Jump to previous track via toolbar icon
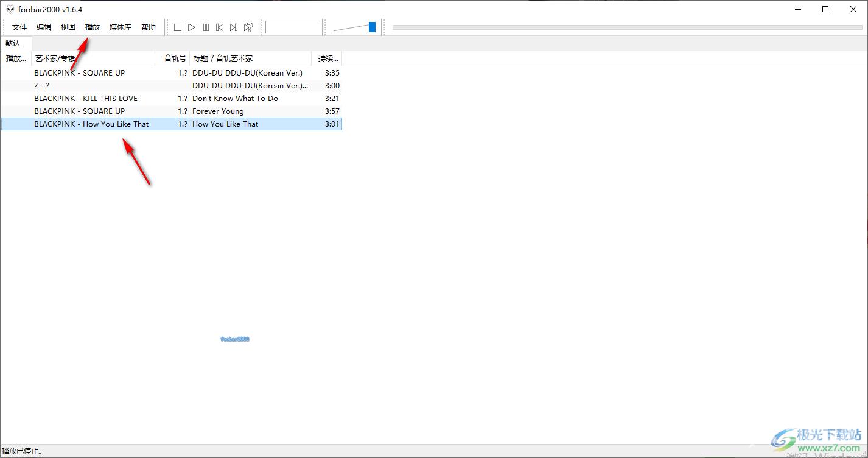Viewport: 868px width, 458px height. click(220, 27)
